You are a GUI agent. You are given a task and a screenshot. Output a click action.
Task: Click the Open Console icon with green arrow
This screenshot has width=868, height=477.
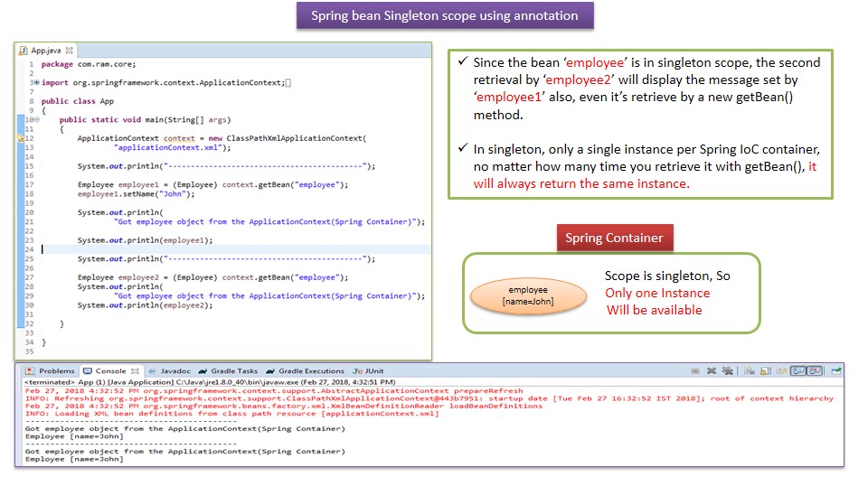pyautogui.click(x=835, y=370)
